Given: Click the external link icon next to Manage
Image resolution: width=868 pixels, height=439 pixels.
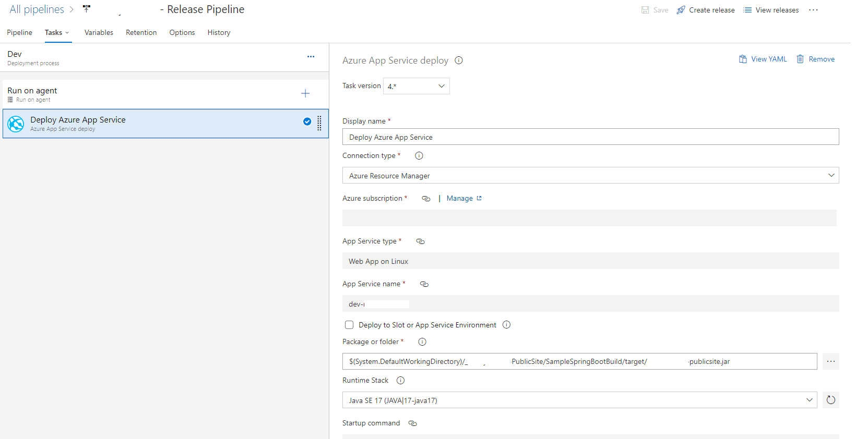Looking at the screenshot, I should (479, 198).
